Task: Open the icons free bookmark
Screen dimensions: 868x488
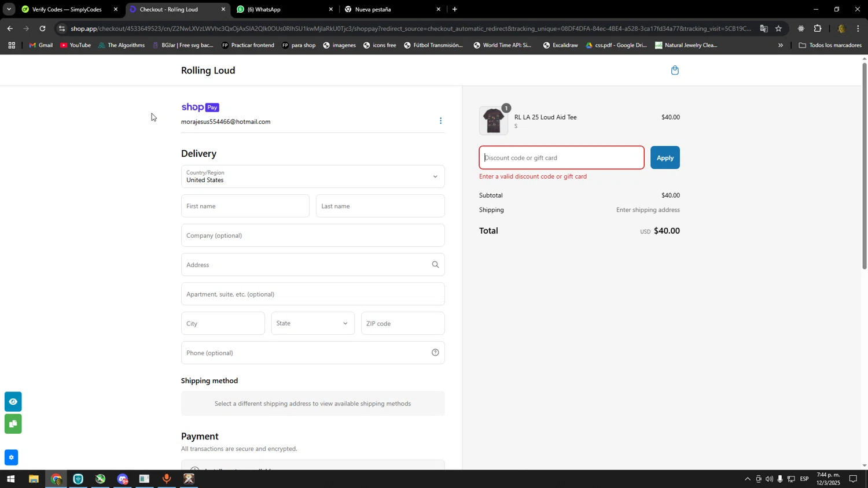Action: tap(380, 45)
